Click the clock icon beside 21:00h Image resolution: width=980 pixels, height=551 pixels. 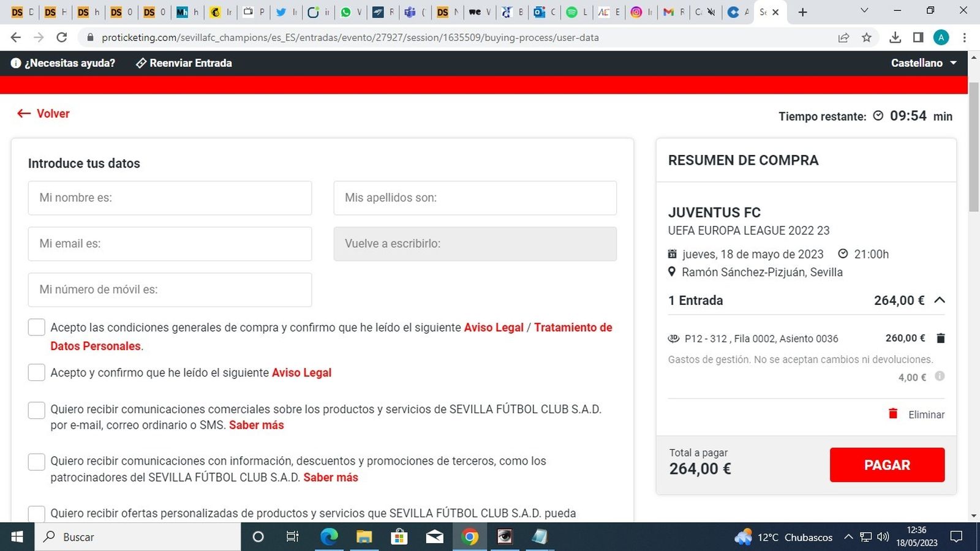[843, 253]
